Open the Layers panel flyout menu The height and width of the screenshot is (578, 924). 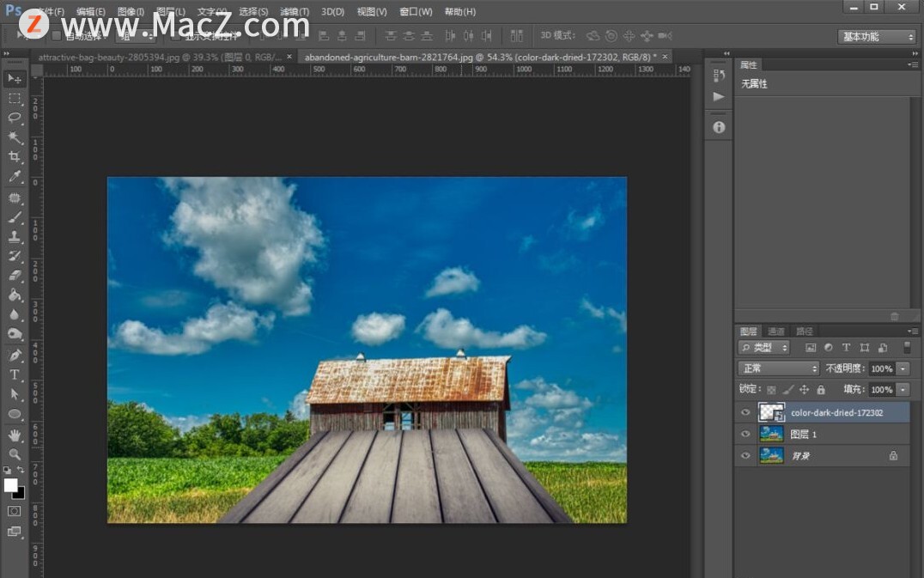coord(912,332)
